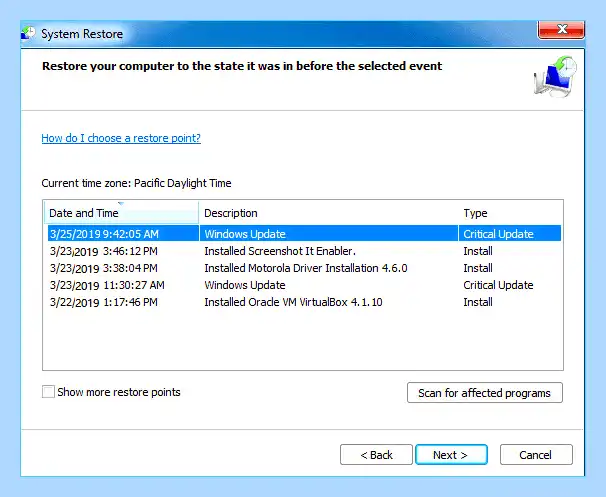This screenshot has height=497, width=606.
Task: Open 'How do I choose a restore point?' link
Action: tap(121, 138)
